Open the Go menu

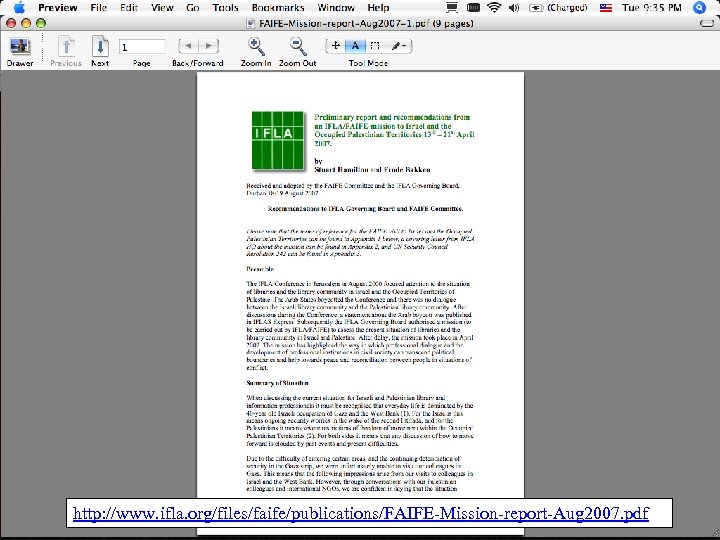(193, 8)
